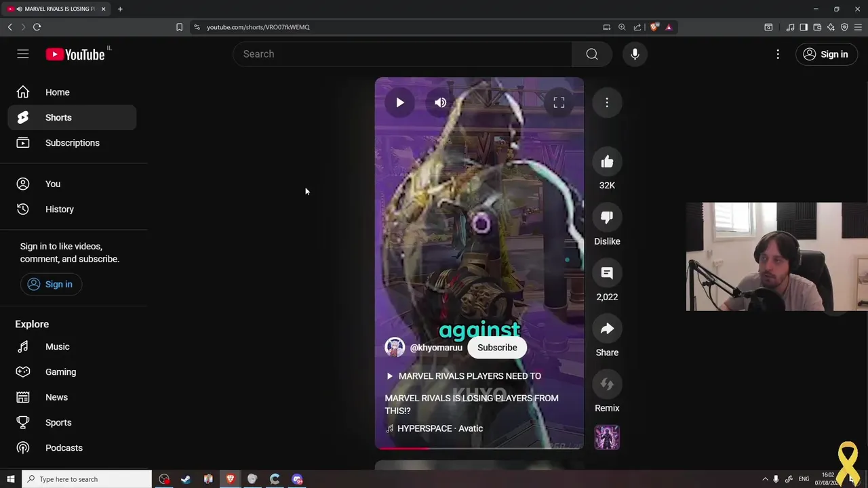Screen dimensions: 868x488
Task: Select Shorts in the sidebar
Action: point(72,117)
